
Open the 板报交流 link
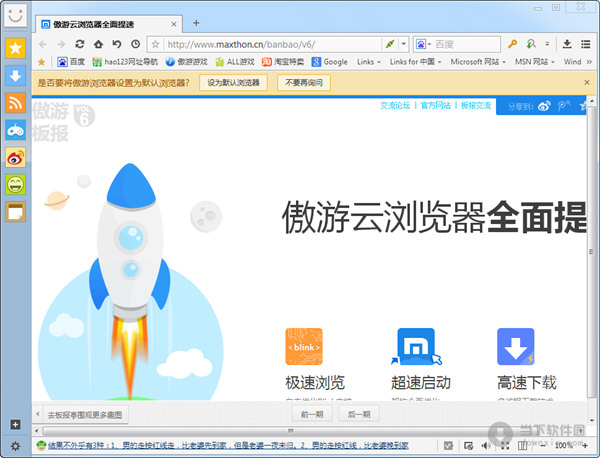476,106
